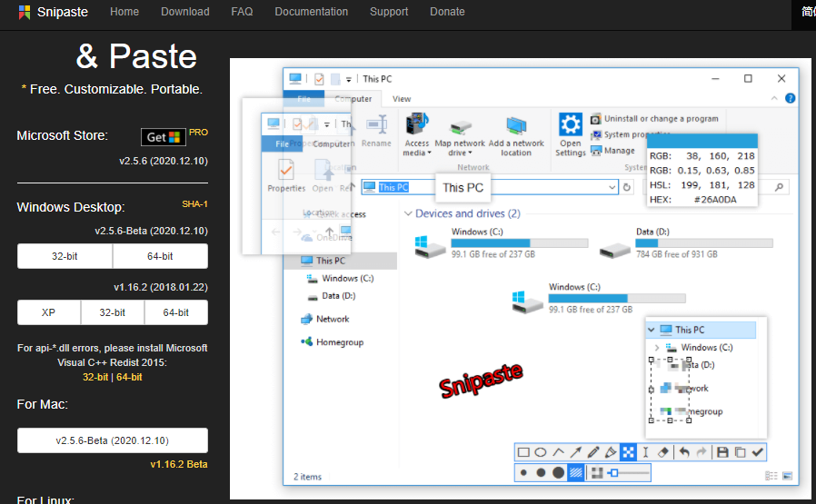Screen dimensions: 816x504
Task: Click Add a network location icon
Action: [516, 126]
